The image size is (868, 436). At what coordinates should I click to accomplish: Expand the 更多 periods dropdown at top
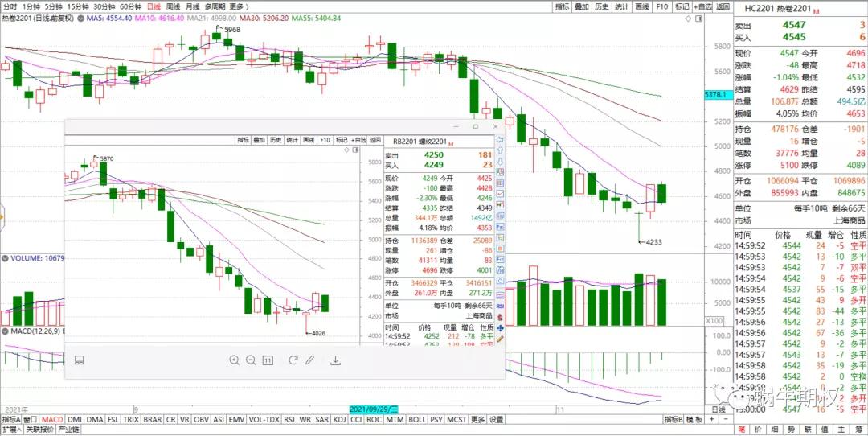(237, 6)
